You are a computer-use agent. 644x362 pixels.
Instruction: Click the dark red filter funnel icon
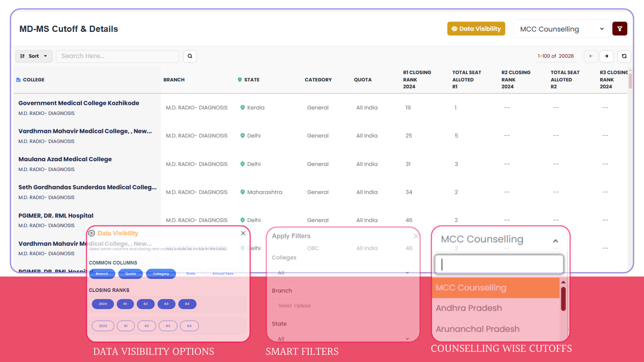(620, 29)
